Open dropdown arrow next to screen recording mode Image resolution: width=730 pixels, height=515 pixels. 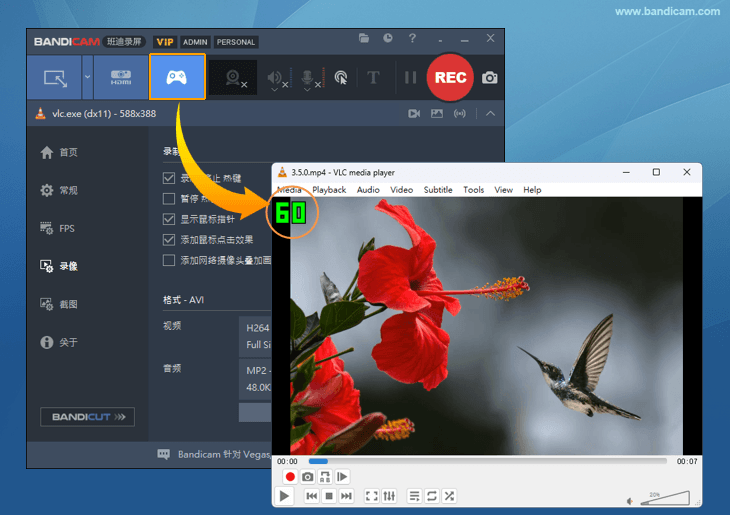[87, 77]
